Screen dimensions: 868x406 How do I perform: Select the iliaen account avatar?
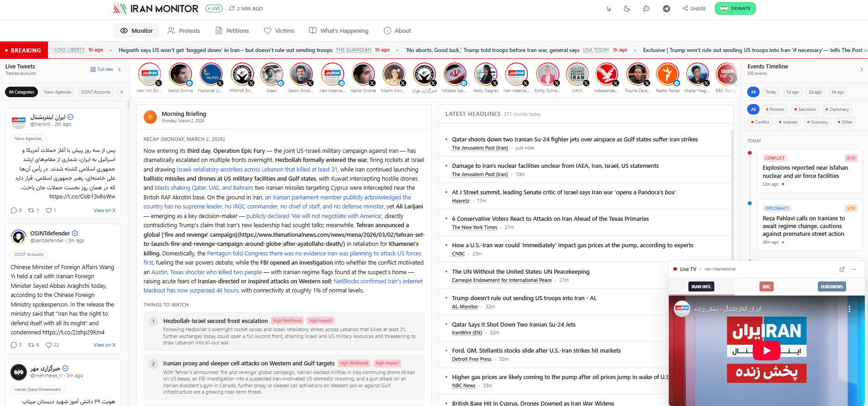pos(272,74)
